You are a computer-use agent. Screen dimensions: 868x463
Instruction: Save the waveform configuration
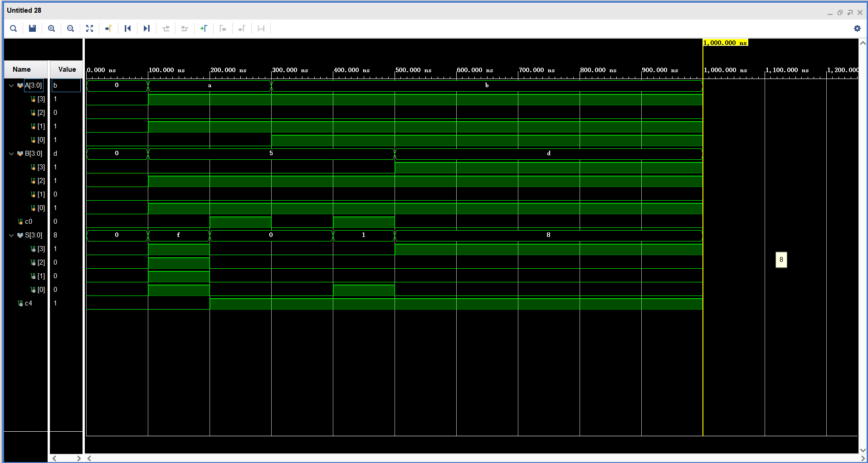pos(32,28)
